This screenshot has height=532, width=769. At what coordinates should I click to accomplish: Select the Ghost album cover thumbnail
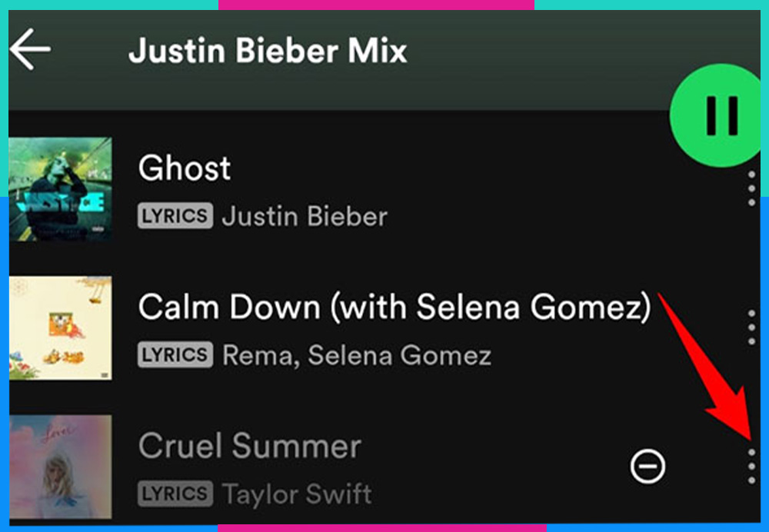(x=60, y=189)
